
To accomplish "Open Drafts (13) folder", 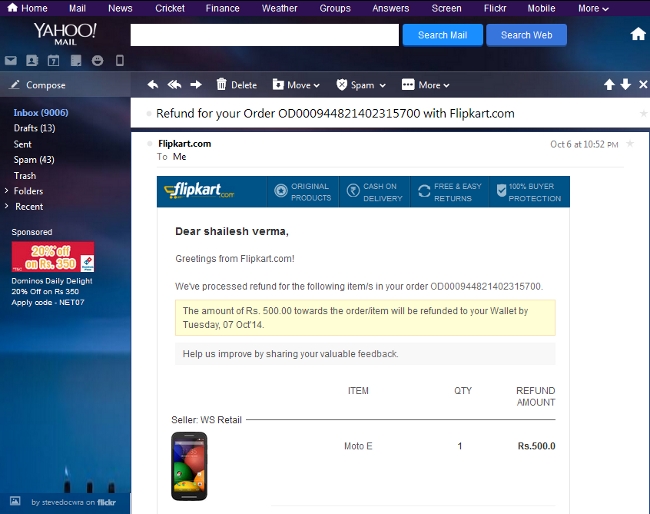I will click(34, 128).
